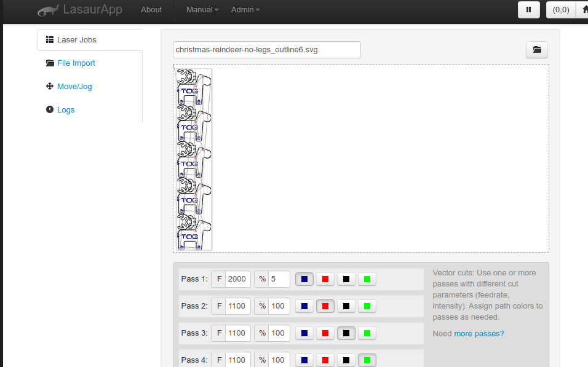
Task: Click the Laser Jobs list icon
Action: [50, 40]
